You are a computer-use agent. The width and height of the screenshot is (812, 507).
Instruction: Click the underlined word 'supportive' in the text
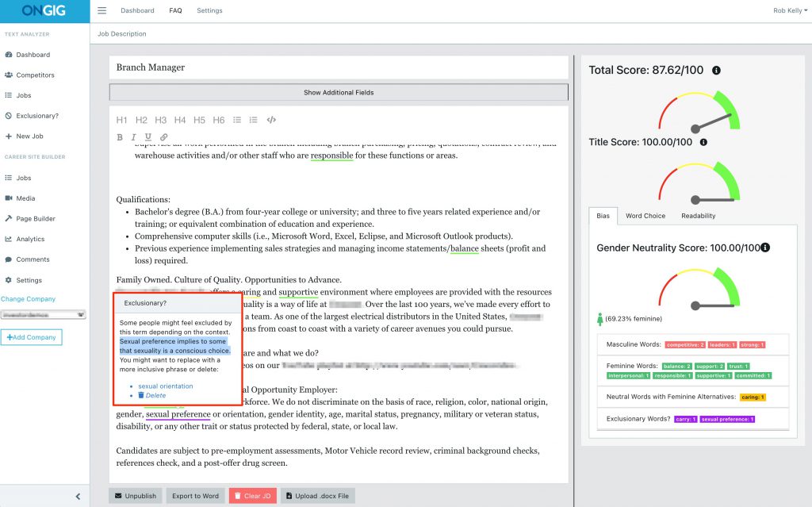pyautogui.click(x=298, y=293)
